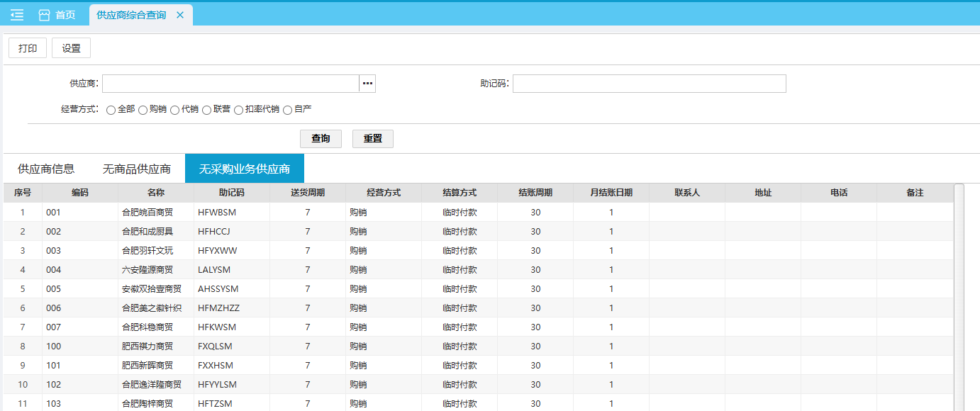Screen dimensions: 980x411
Task: Switch to the 无商品供应商 tab
Action: coord(137,169)
